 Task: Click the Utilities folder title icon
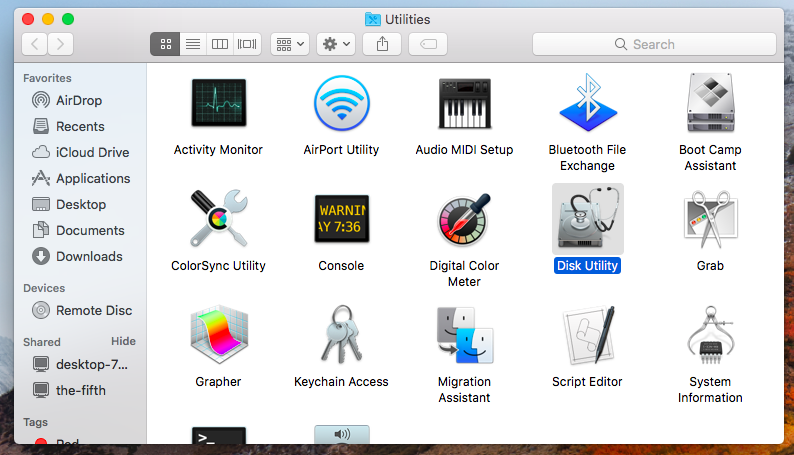coord(373,19)
